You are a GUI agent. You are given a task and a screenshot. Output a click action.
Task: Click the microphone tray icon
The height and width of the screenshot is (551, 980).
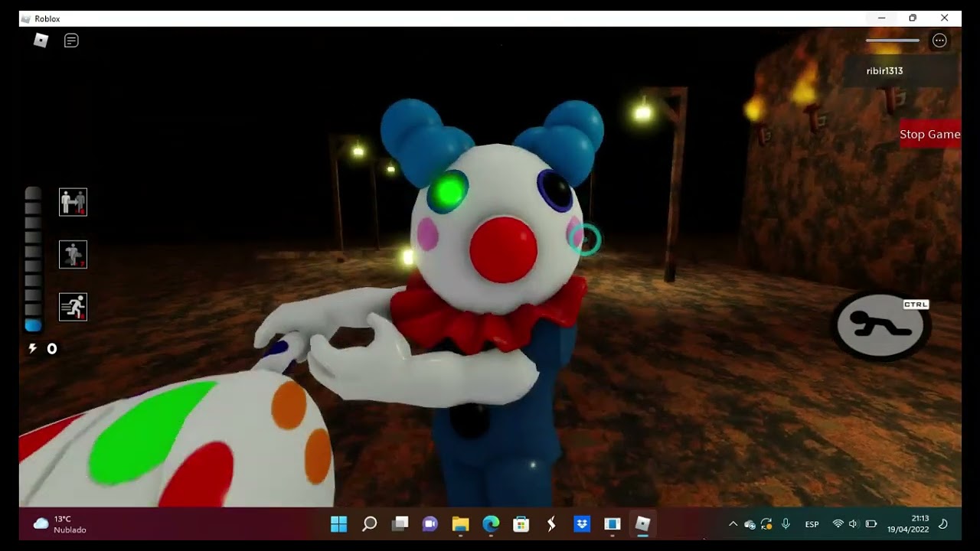(786, 524)
